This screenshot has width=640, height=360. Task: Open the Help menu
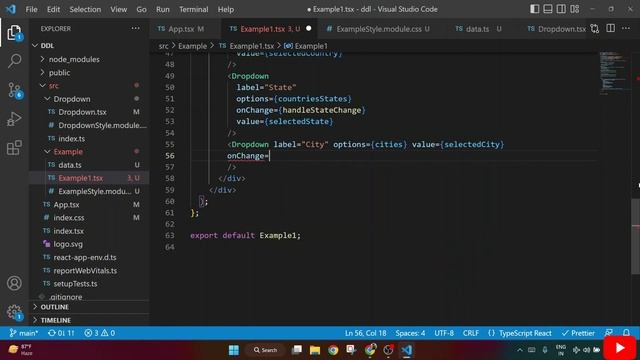[x=226, y=9]
